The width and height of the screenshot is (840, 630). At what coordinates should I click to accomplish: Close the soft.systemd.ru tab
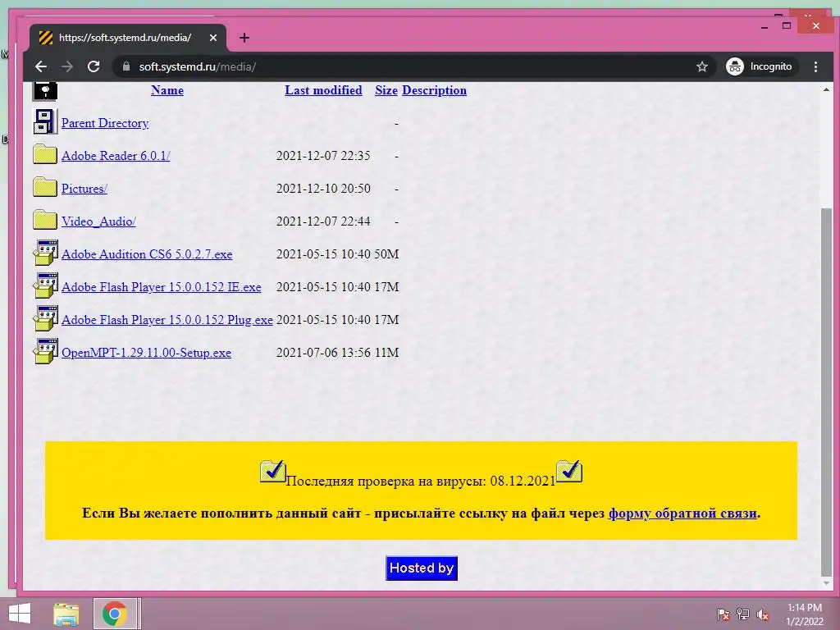tap(213, 38)
